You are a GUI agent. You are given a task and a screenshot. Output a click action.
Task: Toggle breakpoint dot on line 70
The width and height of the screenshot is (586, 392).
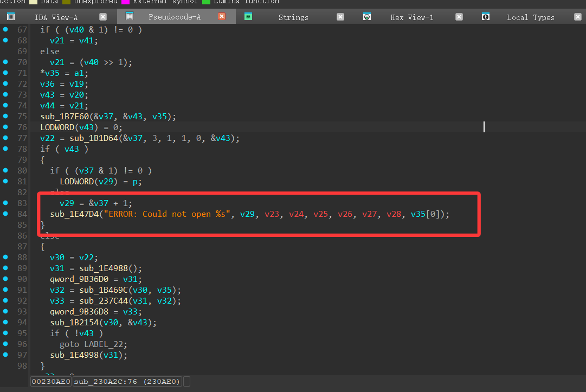[x=5, y=62]
